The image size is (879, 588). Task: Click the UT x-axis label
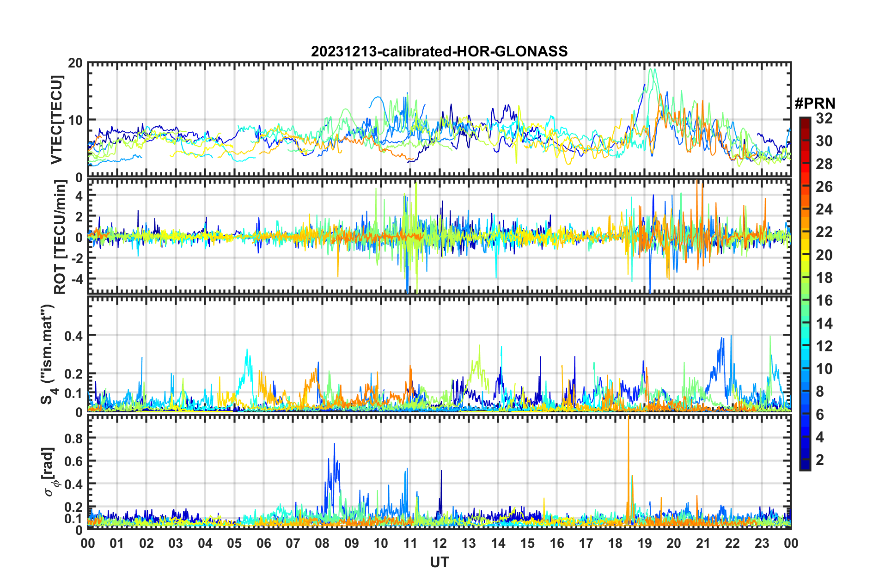pyautogui.click(x=439, y=562)
